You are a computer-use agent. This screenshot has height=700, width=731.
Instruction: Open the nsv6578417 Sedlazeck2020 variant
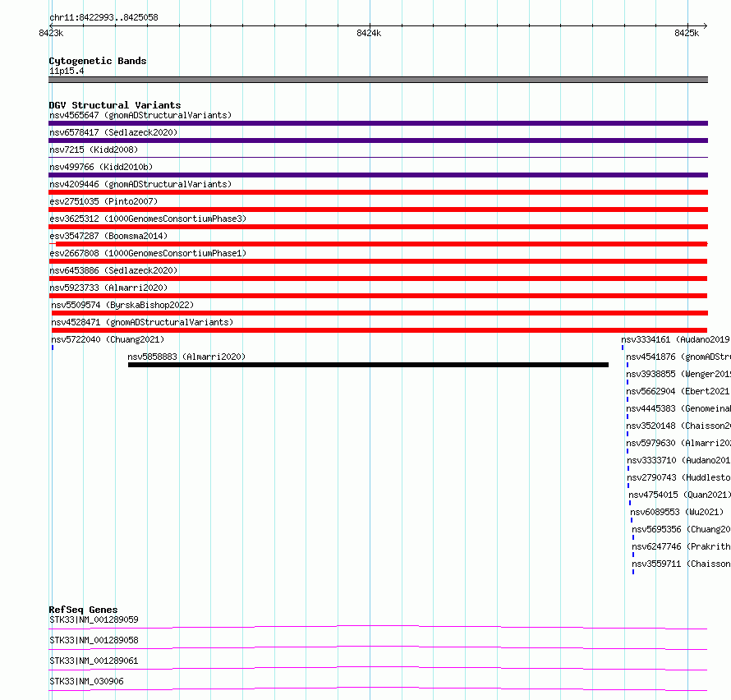pyautogui.click(x=113, y=132)
